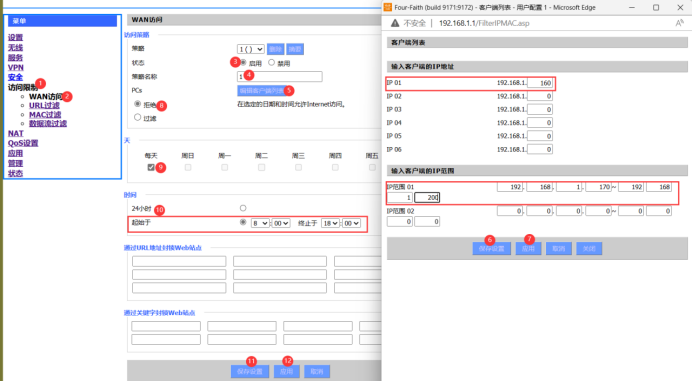693x381 pixels.
Task: Click the 在选定的日期和时间允许Internet访问 description text
Action: [x=291, y=104]
